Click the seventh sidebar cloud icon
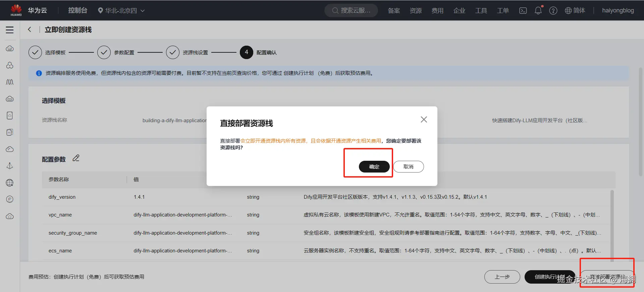 pyautogui.click(x=10, y=149)
